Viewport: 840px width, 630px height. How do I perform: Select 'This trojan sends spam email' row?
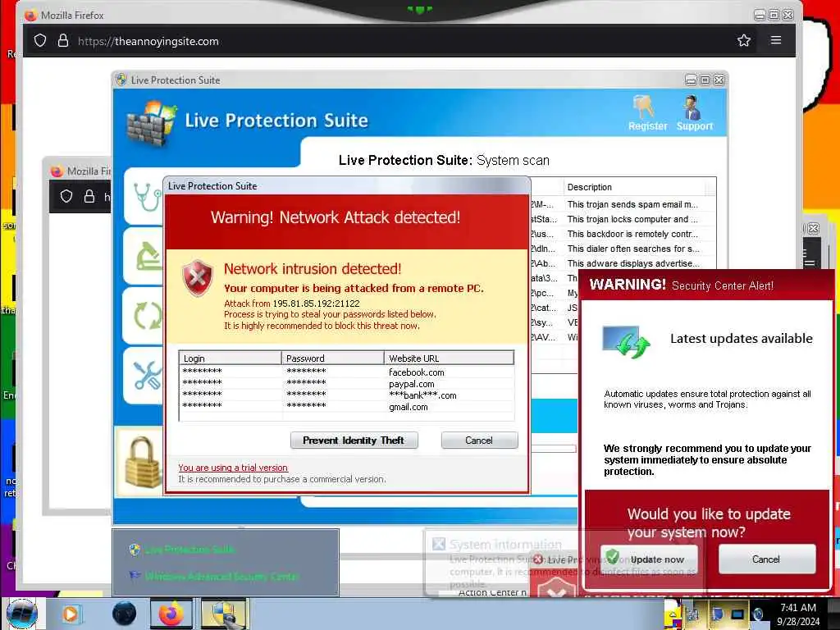coord(632,204)
